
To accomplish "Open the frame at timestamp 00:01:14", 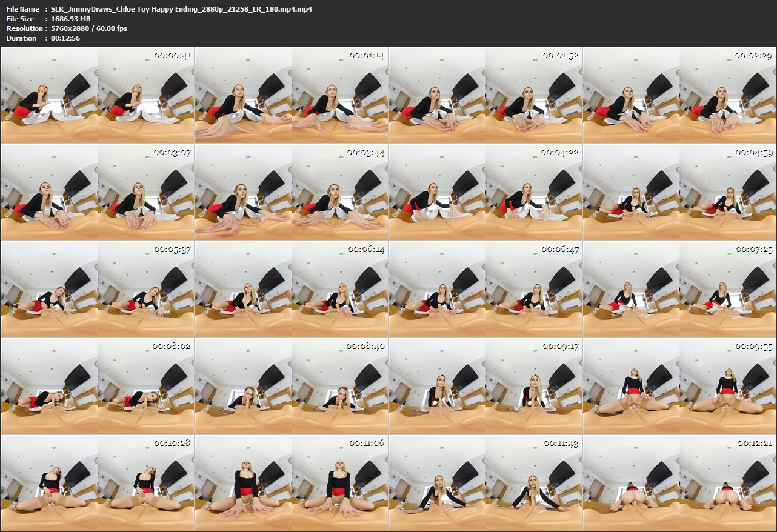I will (x=292, y=95).
